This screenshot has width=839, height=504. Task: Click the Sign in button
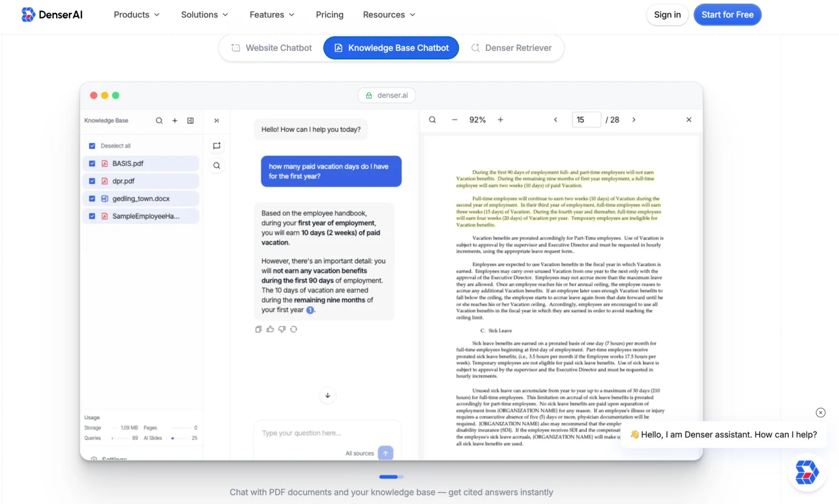[668, 15]
